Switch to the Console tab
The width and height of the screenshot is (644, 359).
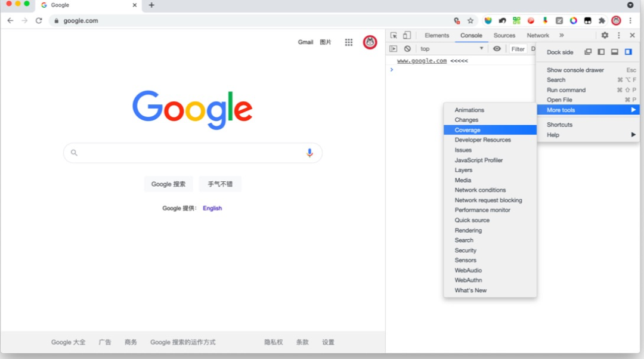click(x=471, y=35)
